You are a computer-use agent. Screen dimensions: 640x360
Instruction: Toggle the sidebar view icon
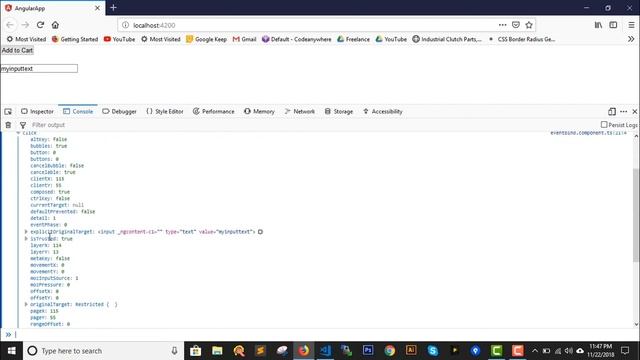pos(613,25)
